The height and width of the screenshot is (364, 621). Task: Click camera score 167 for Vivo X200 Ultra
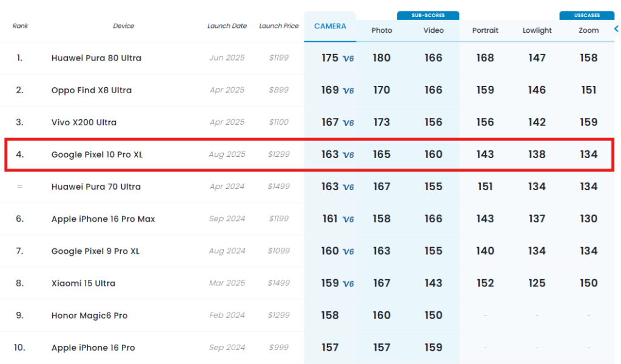coord(330,122)
